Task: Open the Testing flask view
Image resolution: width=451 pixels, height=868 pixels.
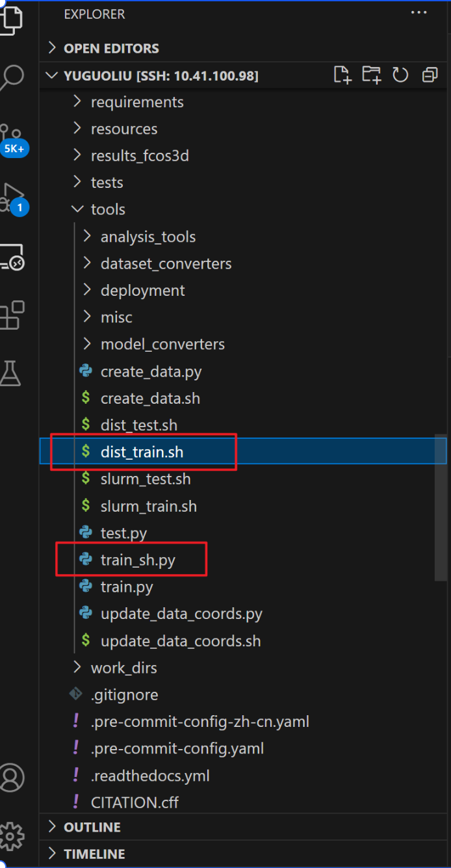Action: [x=11, y=373]
